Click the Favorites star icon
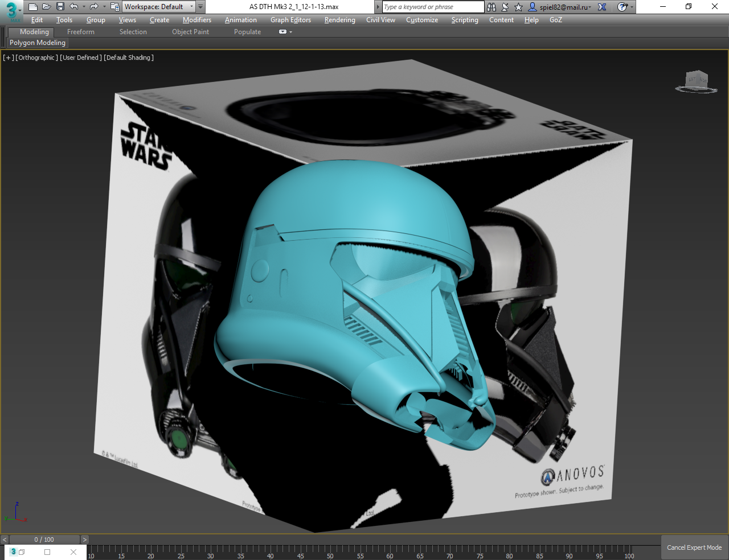Viewport: 729px width, 560px height. coord(518,7)
